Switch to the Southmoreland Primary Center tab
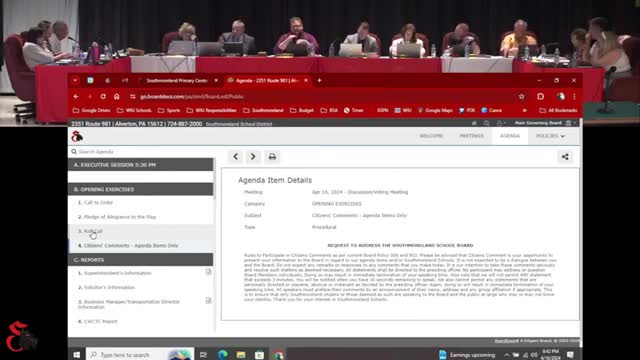Image resolution: width=640 pixels, height=360 pixels. (177, 80)
